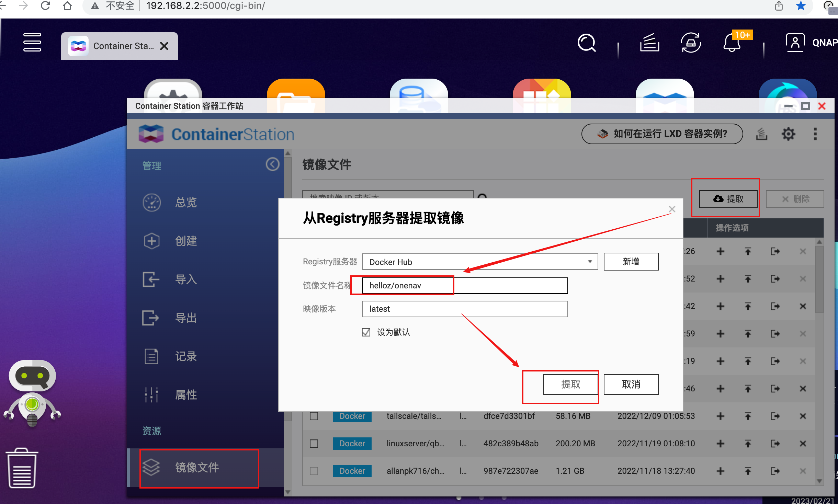Uncheck the 设为默认 checkbox in the dialog
The image size is (838, 504).
(366, 332)
